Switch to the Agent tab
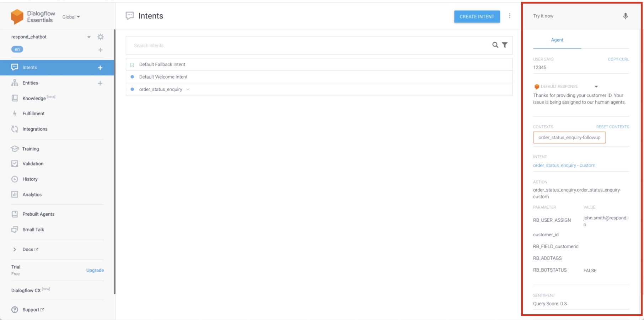 click(x=557, y=40)
